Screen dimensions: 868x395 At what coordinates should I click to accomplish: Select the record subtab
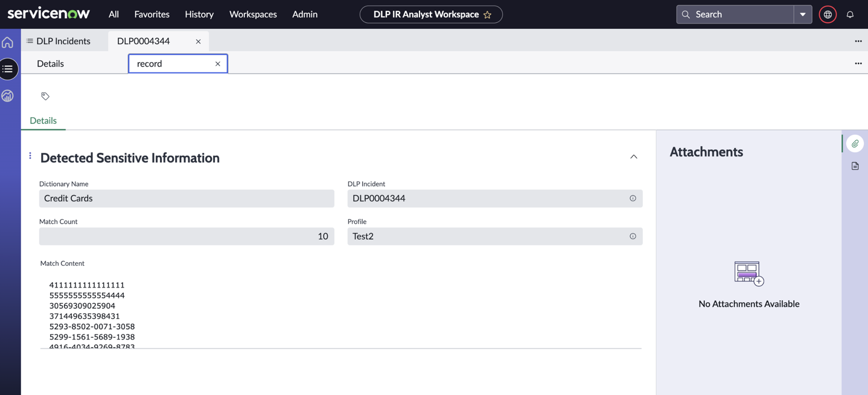pyautogui.click(x=177, y=63)
